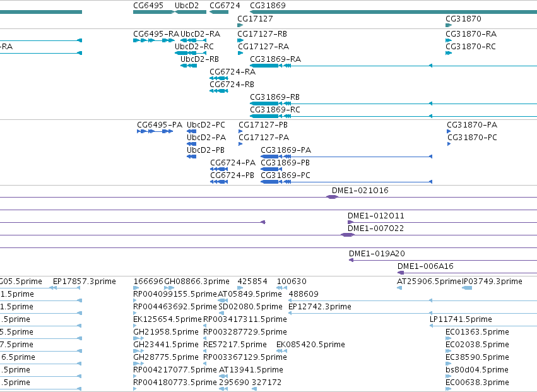Select protein label CG31869-PB

285,163
